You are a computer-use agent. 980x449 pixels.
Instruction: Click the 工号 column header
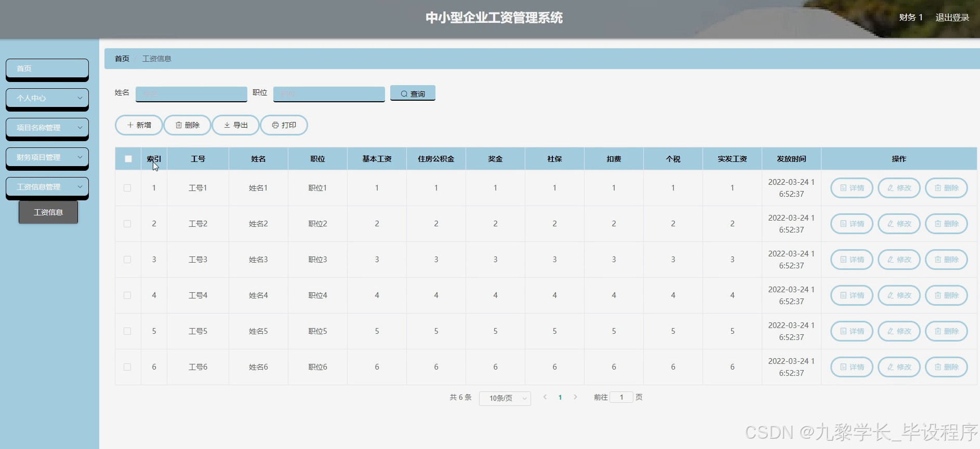pos(198,159)
